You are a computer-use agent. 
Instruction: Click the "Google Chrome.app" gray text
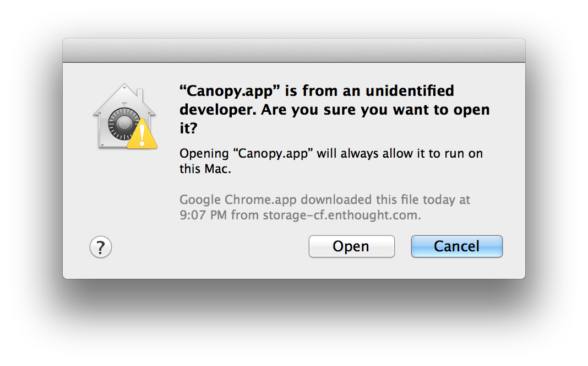coord(238,200)
